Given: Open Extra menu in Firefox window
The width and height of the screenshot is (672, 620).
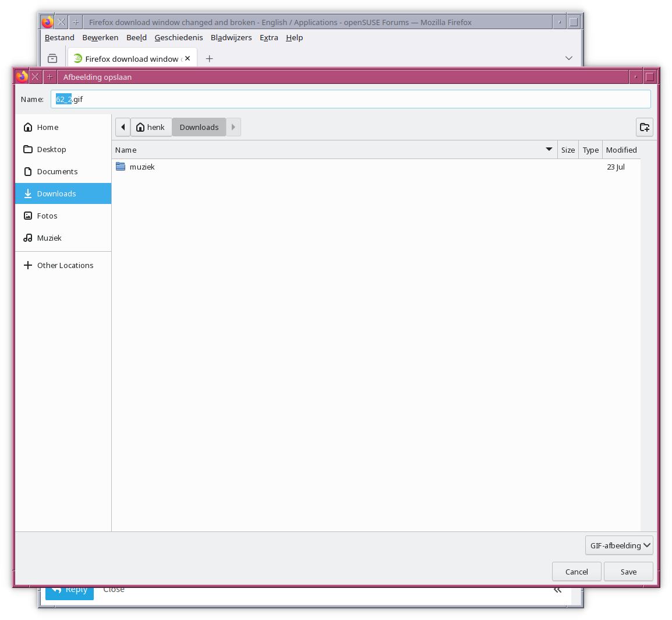Looking at the screenshot, I should (x=268, y=38).
